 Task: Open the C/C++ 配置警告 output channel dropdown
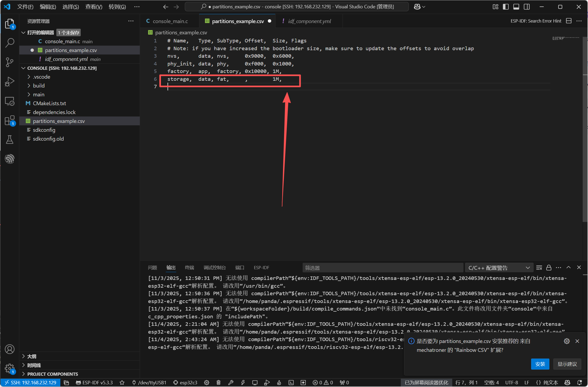499,268
